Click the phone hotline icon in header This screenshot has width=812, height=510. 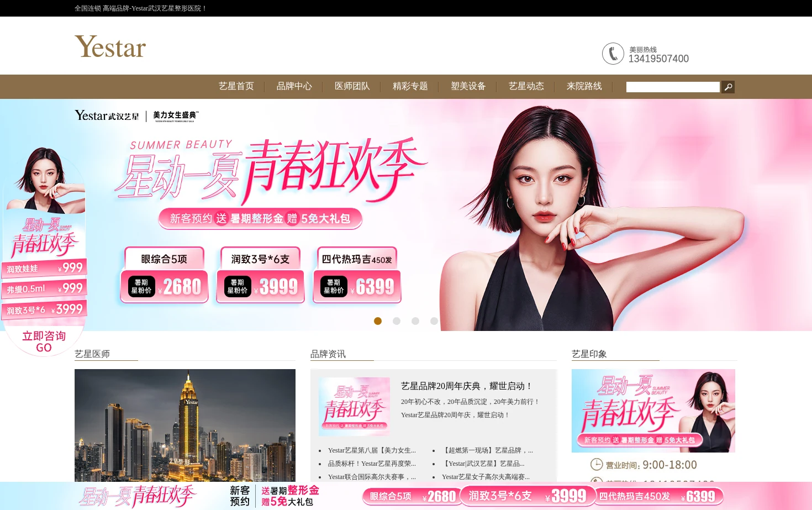613,54
